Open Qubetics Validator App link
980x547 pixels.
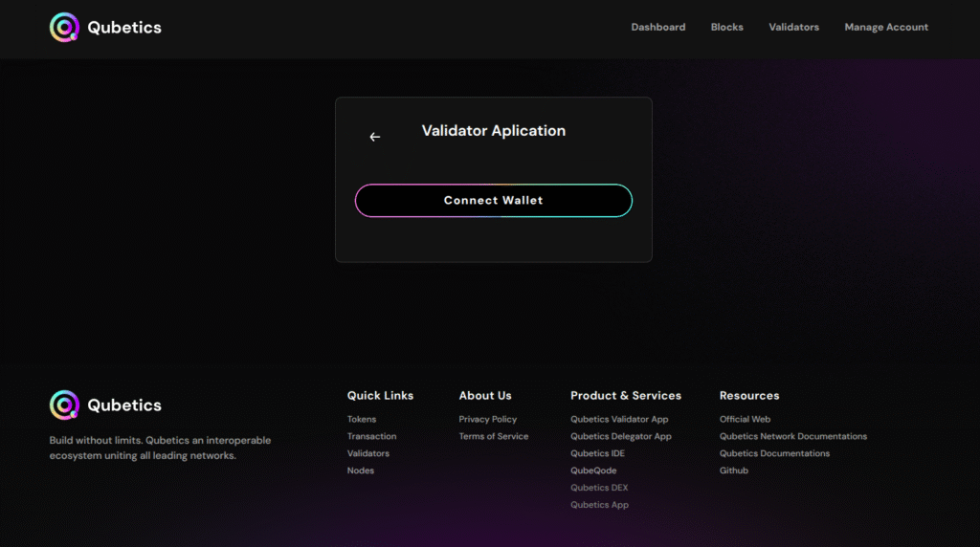point(619,419)
